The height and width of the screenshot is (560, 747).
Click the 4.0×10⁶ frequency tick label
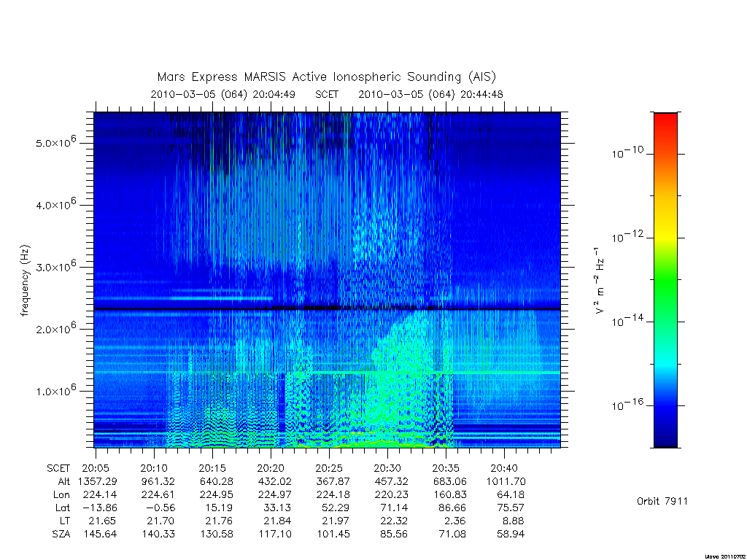(x=55, y=204)
